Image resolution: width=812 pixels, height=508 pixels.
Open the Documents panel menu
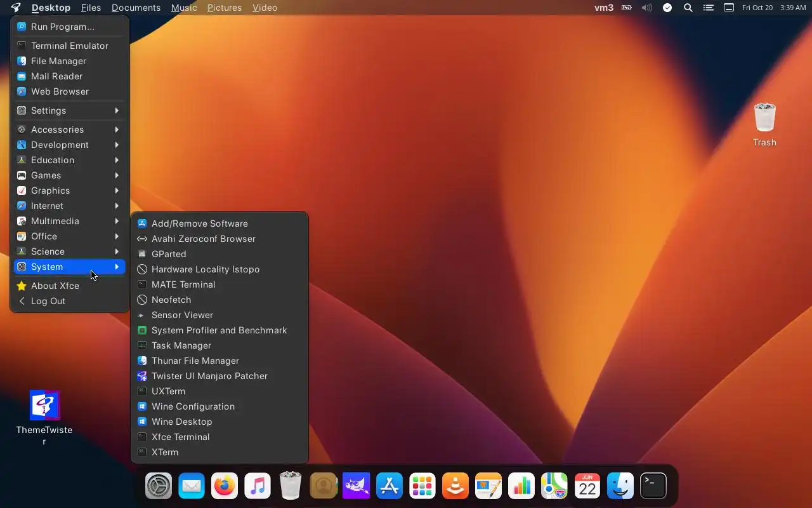pyautogui.click(x=136, y=8)
